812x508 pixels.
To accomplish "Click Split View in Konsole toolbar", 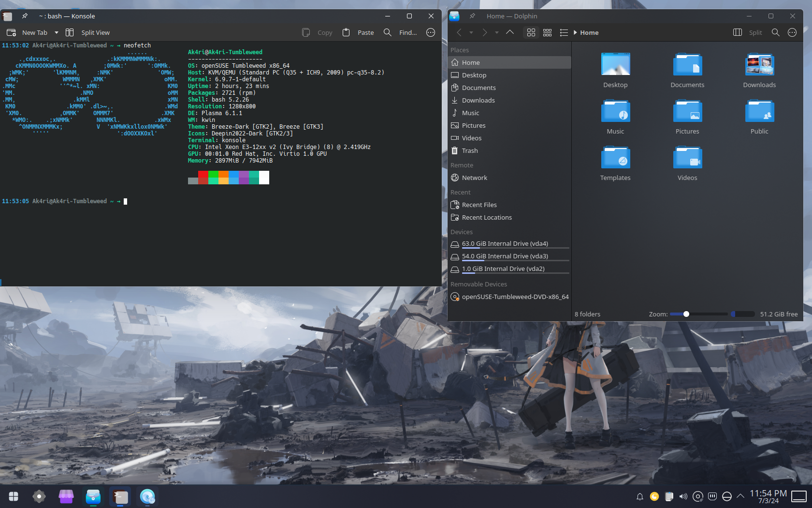I will (88, 32).
